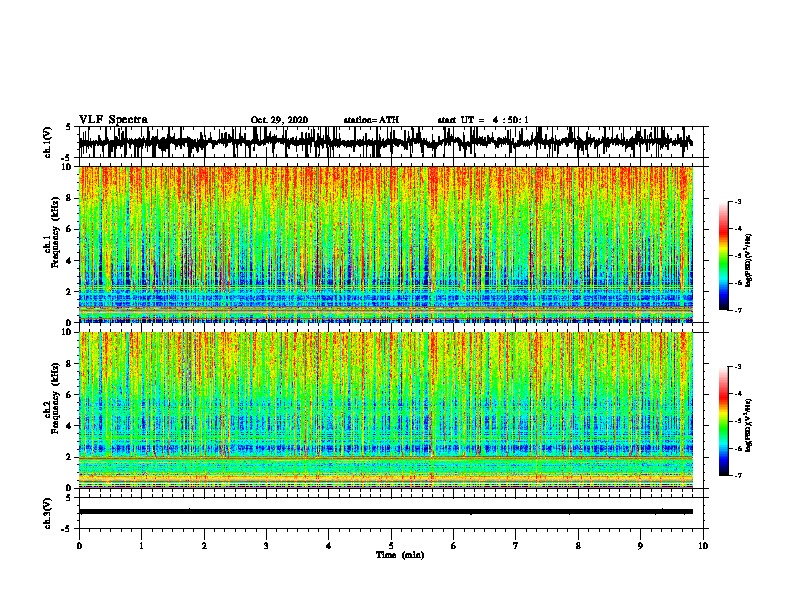Click the ch.1 spectrogram color scale bar
The height and width of the screenshot is (612, 792).
[723, 256]
